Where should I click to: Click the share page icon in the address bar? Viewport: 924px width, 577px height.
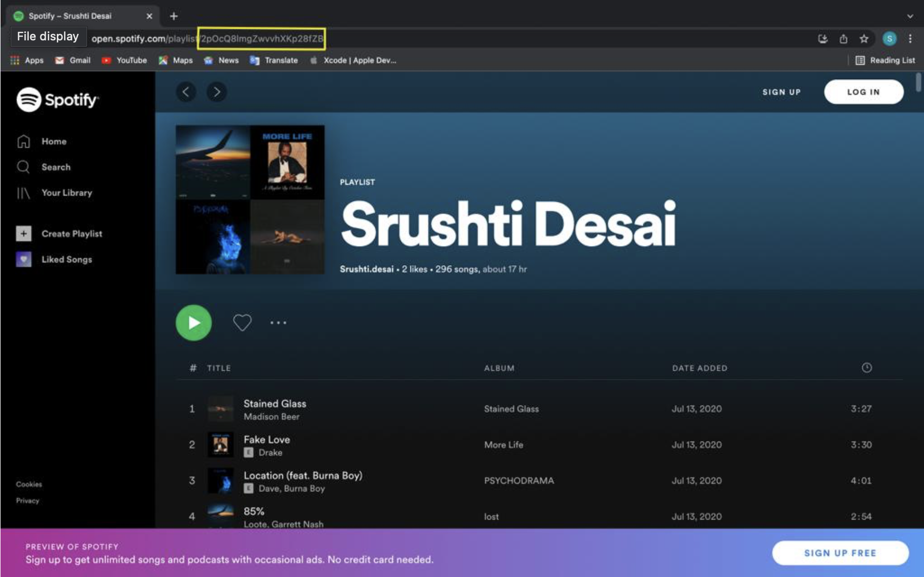click(843, 38)
